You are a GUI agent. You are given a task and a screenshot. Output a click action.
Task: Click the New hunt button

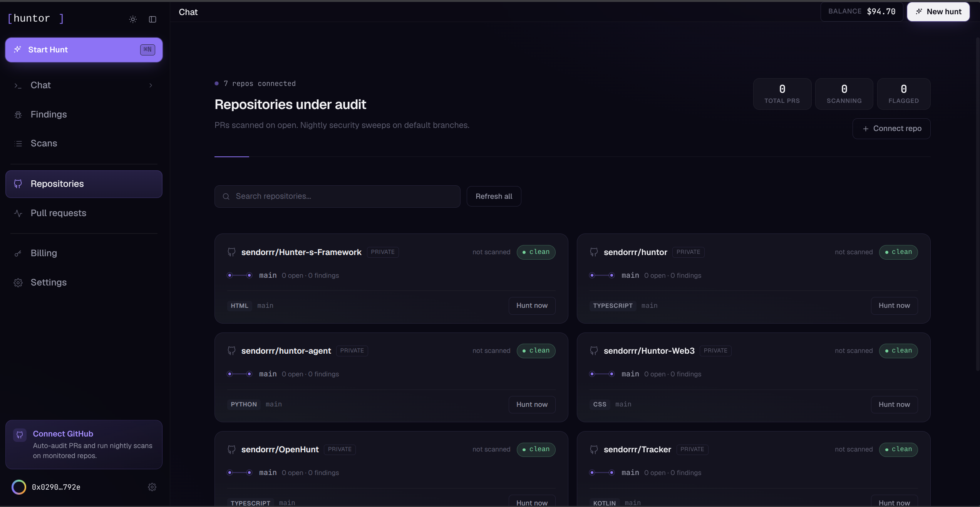pos(938,12)
